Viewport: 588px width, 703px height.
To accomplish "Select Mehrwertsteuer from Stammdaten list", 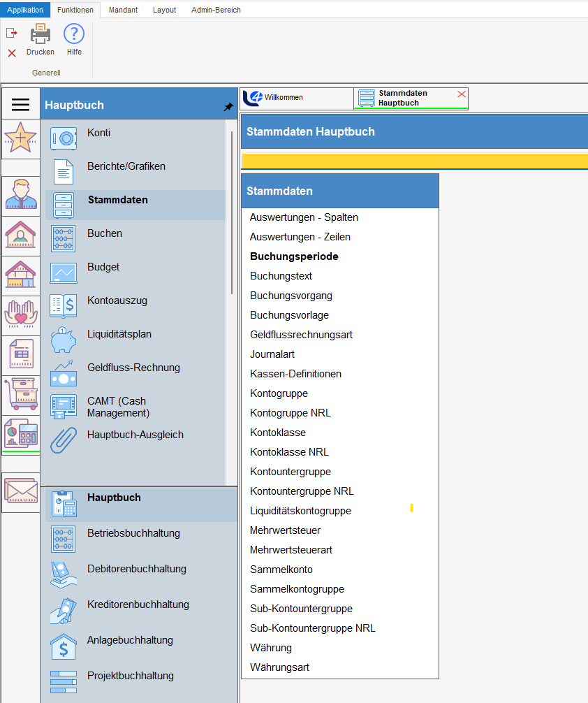I will point(285,530).
